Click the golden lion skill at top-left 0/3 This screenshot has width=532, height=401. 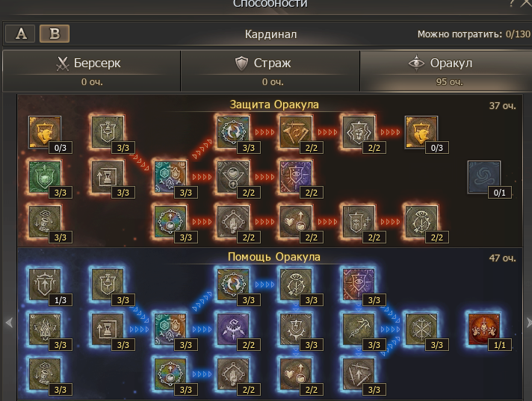[x=45, y=132]
